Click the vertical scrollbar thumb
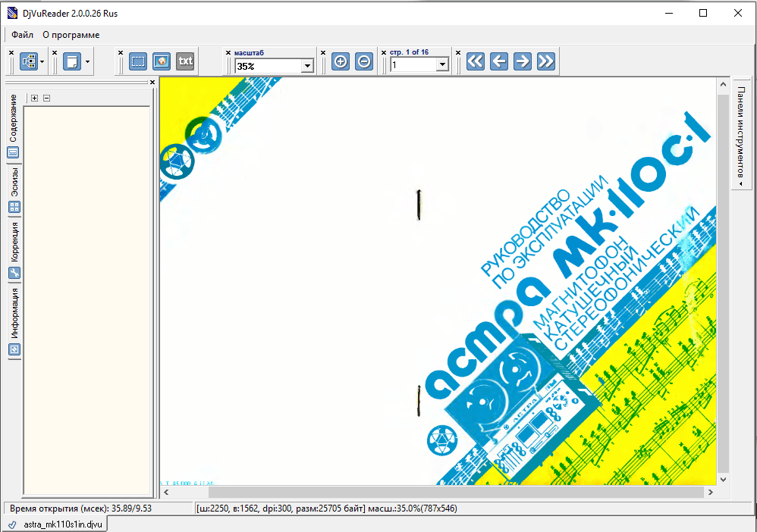This screenshot has height=532, width=757. tap(723, 283)
